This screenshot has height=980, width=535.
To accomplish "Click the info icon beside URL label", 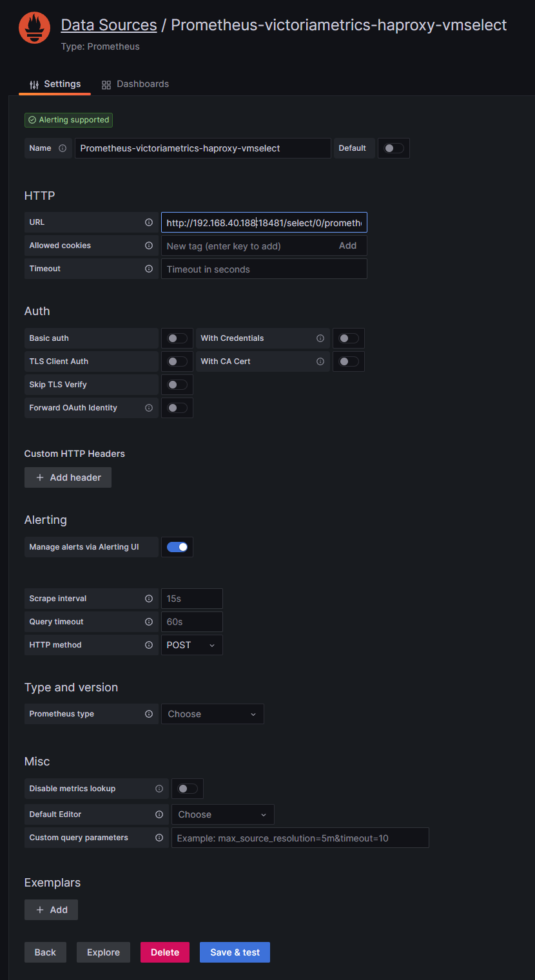I will click(x=149, y=222).
